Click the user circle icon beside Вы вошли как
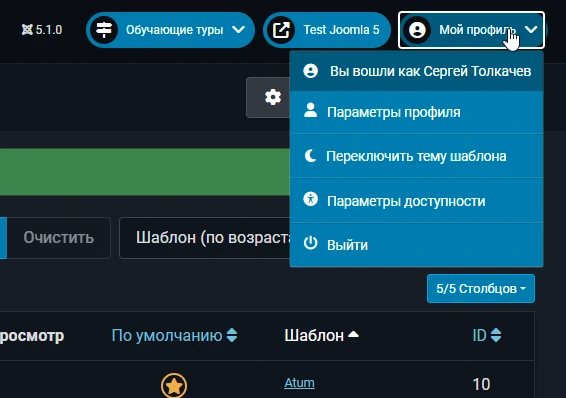This screenshot has width=566, height=398. click(x=310, y=71)
